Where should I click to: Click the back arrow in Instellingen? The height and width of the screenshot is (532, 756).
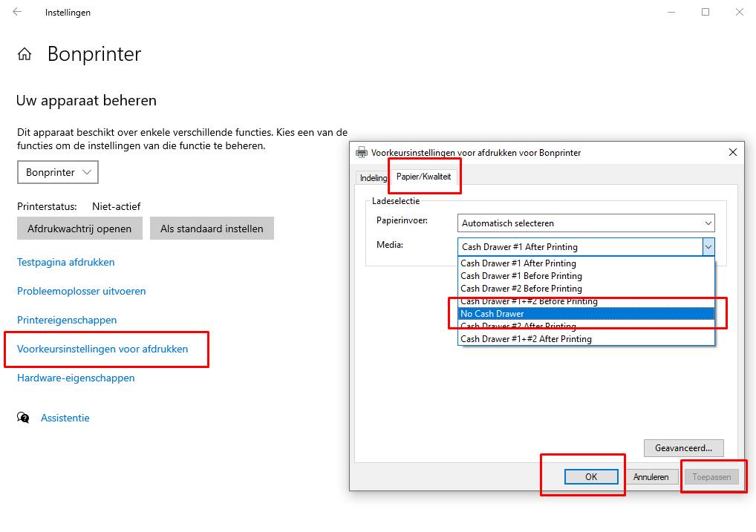[17, 12]
